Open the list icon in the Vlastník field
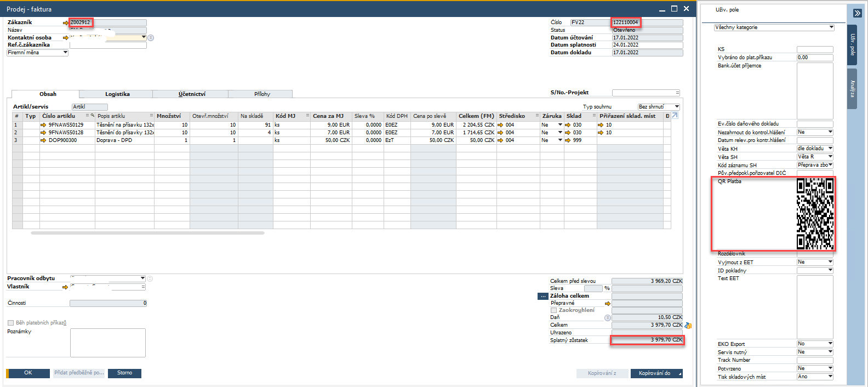The height and width of the screenshot is (387, 868). pos(144,287)
